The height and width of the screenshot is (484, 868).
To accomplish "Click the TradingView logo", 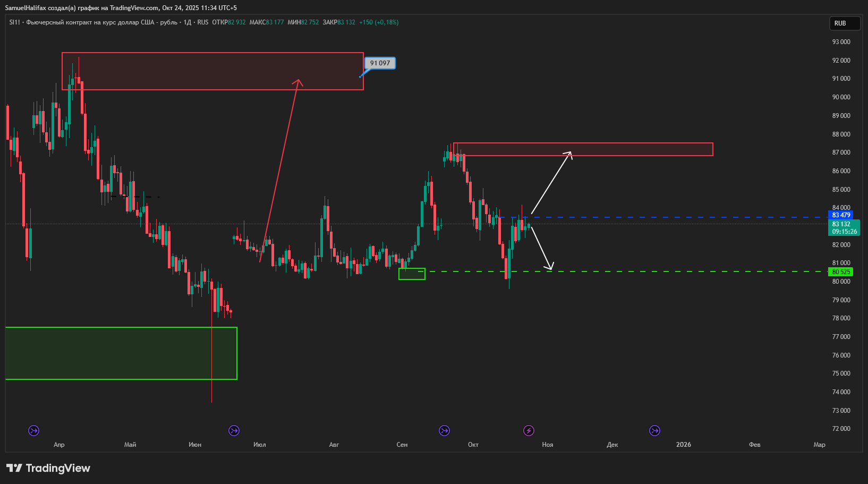I will (48, 468).
